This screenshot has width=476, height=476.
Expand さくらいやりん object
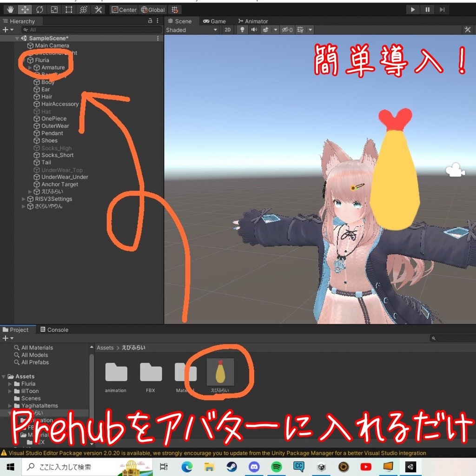pyautogui.click(x=23, y=206)
